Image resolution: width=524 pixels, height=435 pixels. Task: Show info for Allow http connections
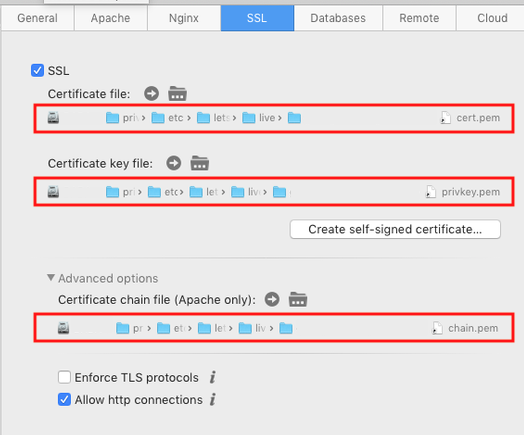click(x=213, y=399)
